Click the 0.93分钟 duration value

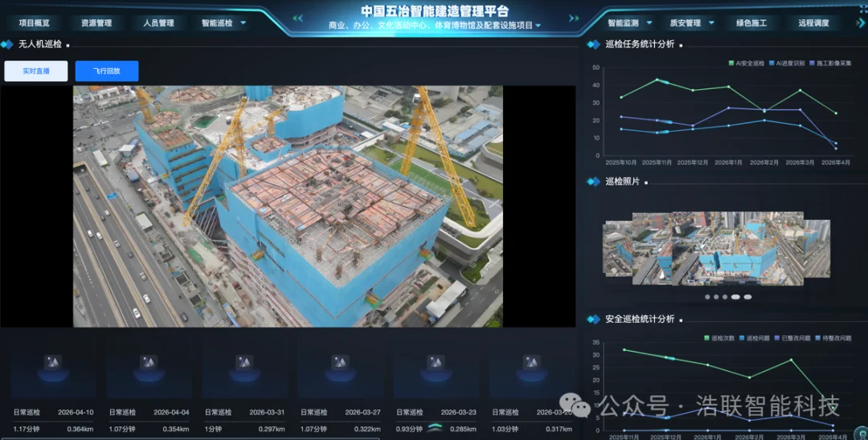pos(409,429)
